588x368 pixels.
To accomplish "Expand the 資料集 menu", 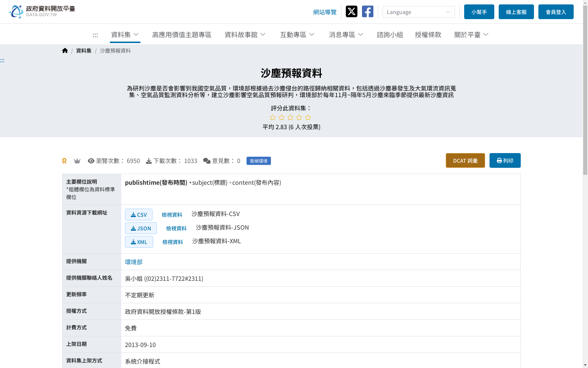I will coord(125,35).
